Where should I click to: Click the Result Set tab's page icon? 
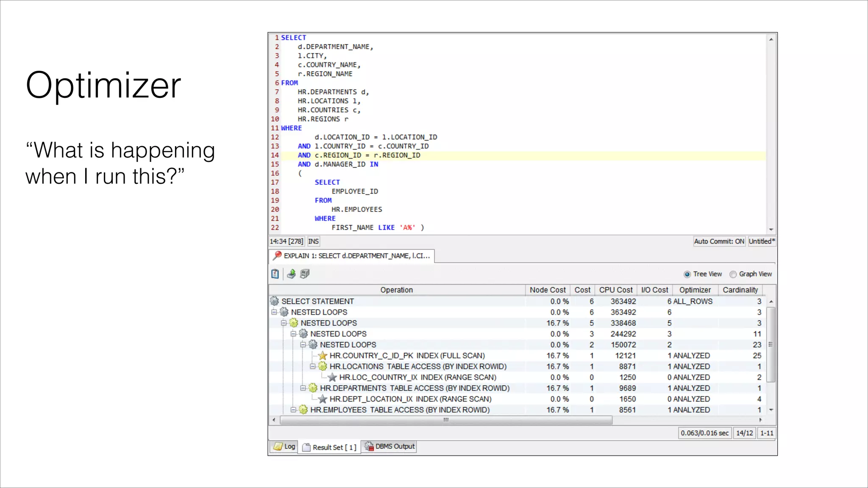306,447
